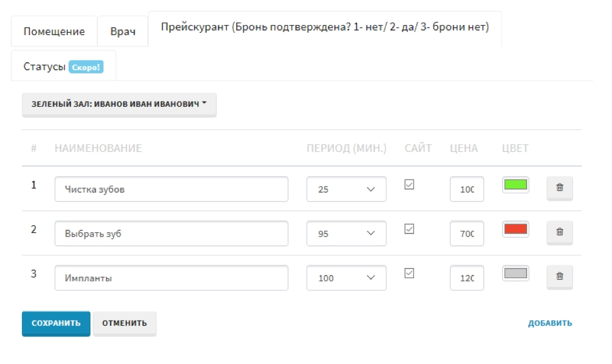This screenshot has width=612, height=364.
Task: Click the Добавить link
Action: (550, 323)
